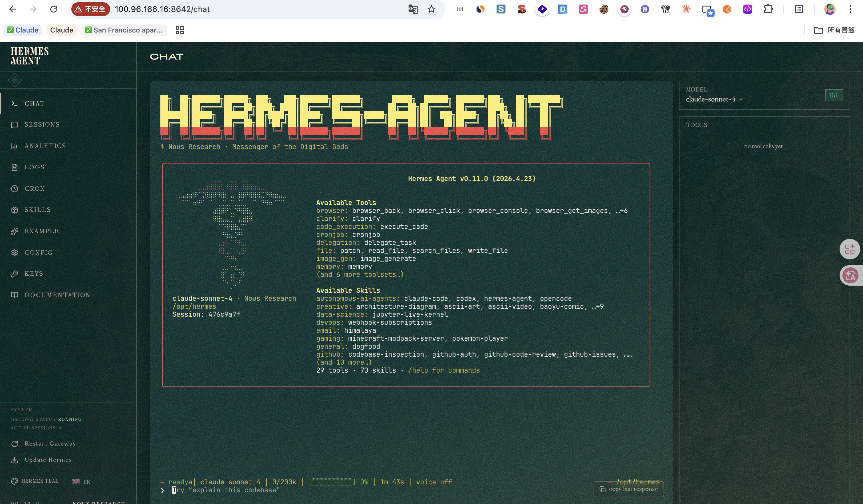Click Restart Gateway button

click(x=50, y=444)
